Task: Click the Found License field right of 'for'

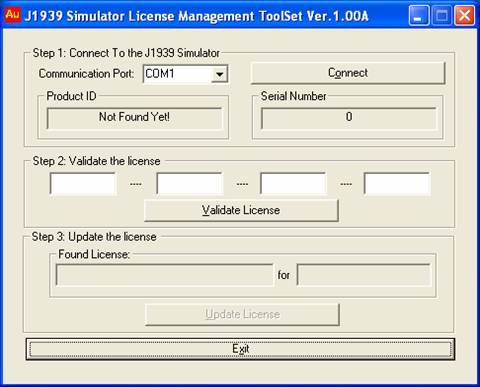Action: 364,275
